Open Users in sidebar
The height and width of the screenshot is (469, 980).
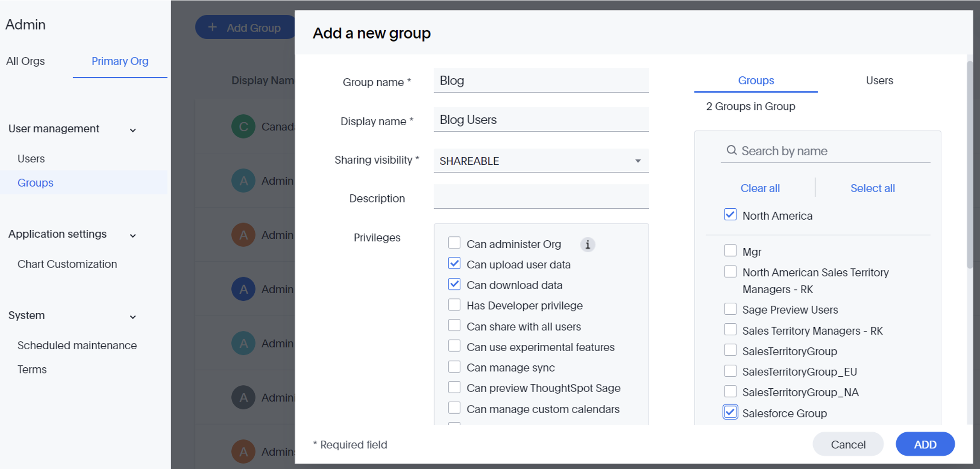click(x=31, y=159)
